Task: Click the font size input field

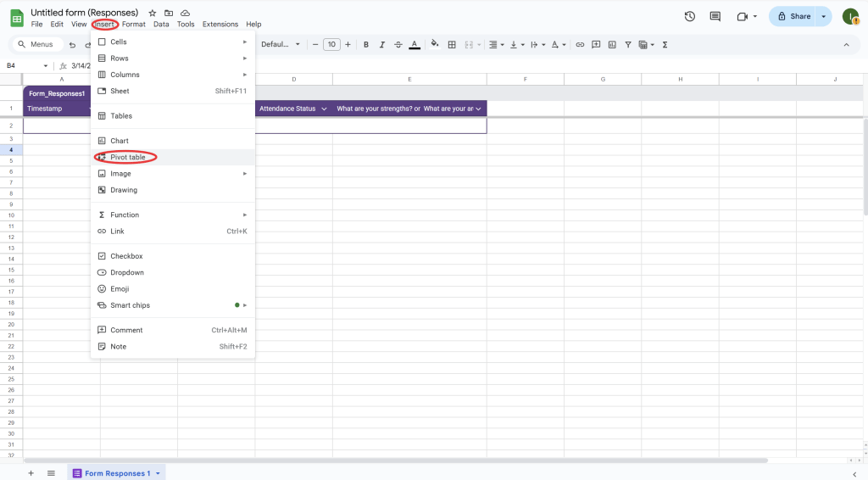Action: tap(331, 44)
